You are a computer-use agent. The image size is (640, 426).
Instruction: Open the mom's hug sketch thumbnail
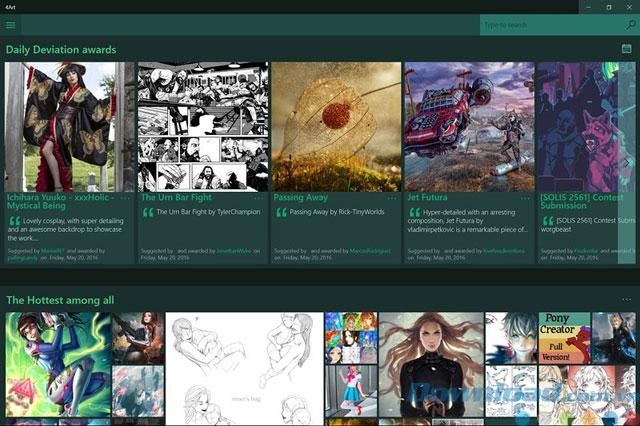tap(244, 368)
